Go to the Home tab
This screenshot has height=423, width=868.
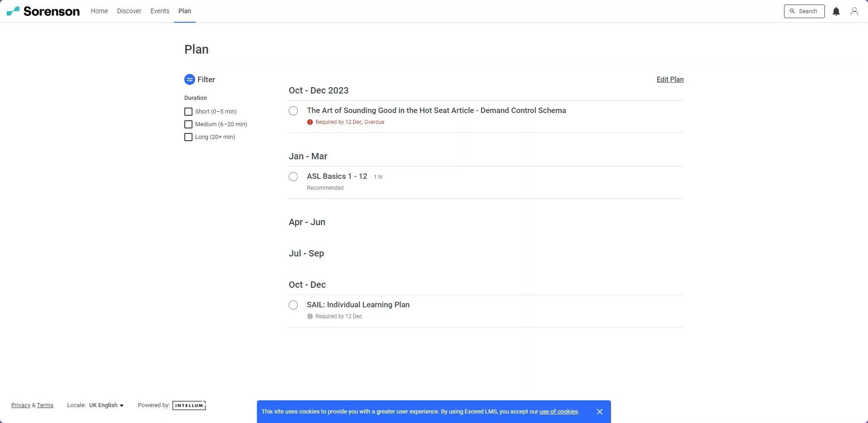tap(99, 11)
